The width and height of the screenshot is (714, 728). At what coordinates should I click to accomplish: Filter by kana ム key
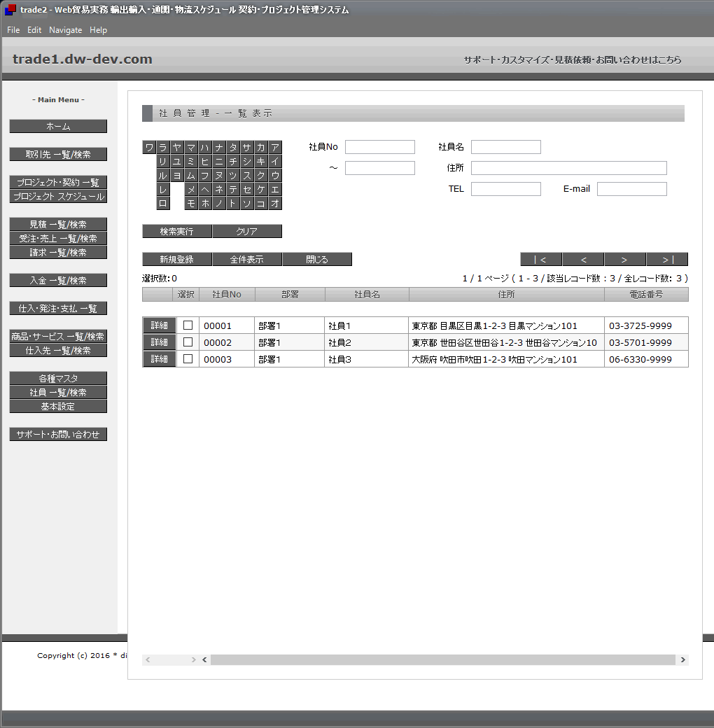tap(191, 175)
